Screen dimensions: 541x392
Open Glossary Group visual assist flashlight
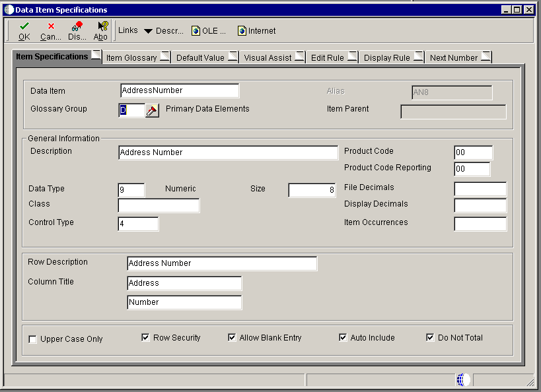point(153,110)
